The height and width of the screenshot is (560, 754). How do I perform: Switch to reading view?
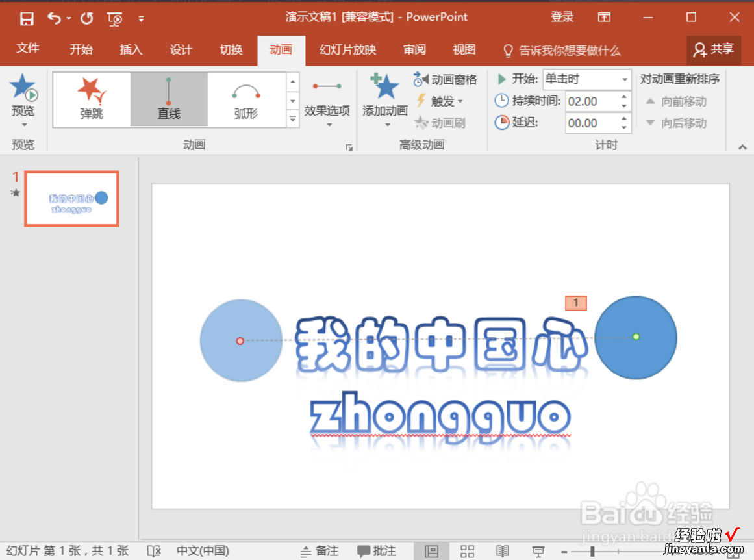coord(503,551)
